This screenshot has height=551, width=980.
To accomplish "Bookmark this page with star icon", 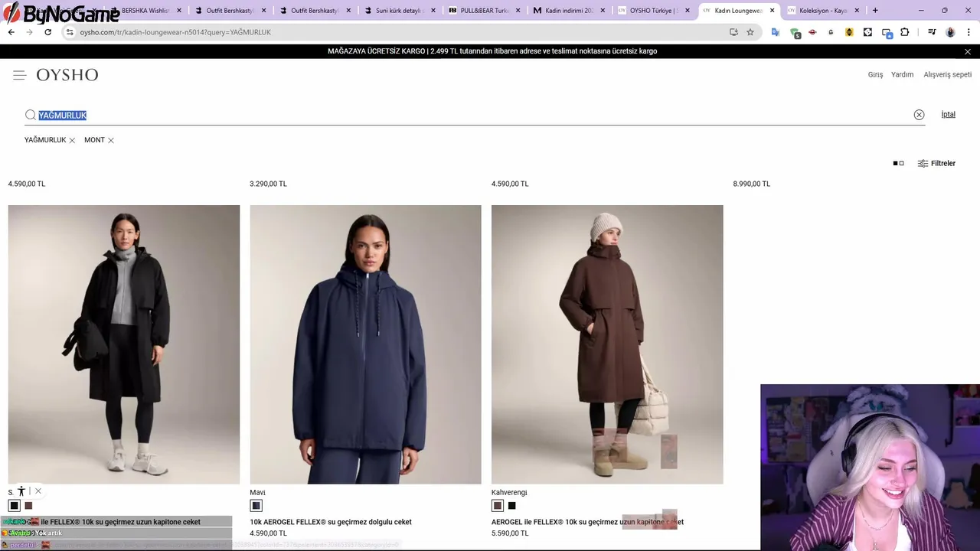I will (750, 32).
